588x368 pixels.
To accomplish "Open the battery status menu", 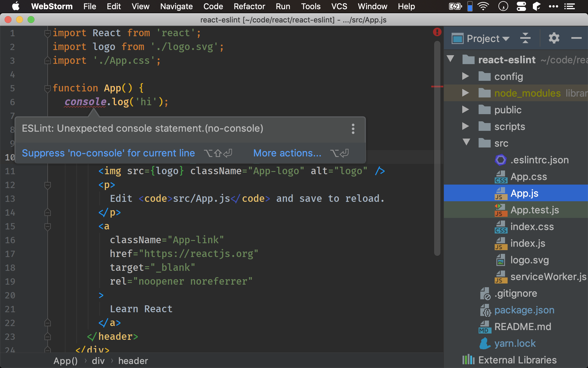I will pyautogui.click(x=455, y=6).
